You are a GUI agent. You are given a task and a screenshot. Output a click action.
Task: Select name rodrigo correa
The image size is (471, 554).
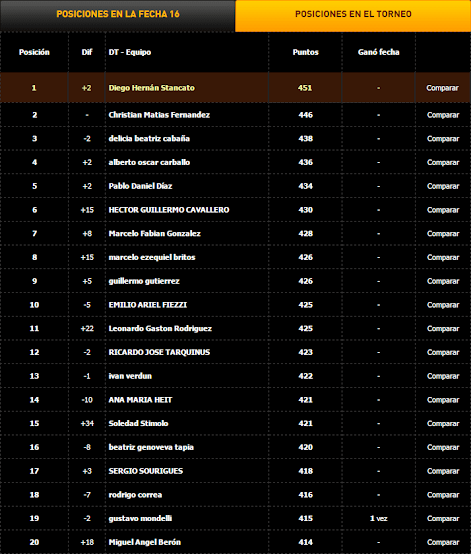point(135,495)
